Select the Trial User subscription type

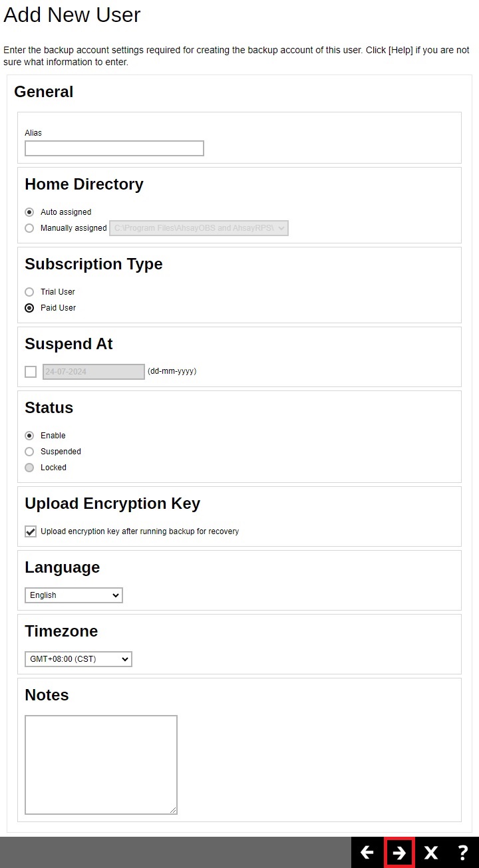pyautogui.click(x=29, y=291)
